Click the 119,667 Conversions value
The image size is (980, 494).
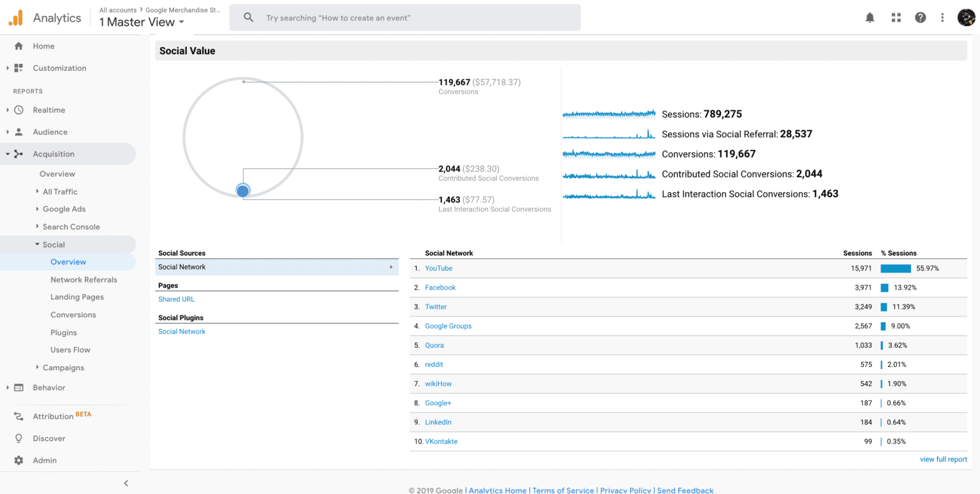coord(454,82)
